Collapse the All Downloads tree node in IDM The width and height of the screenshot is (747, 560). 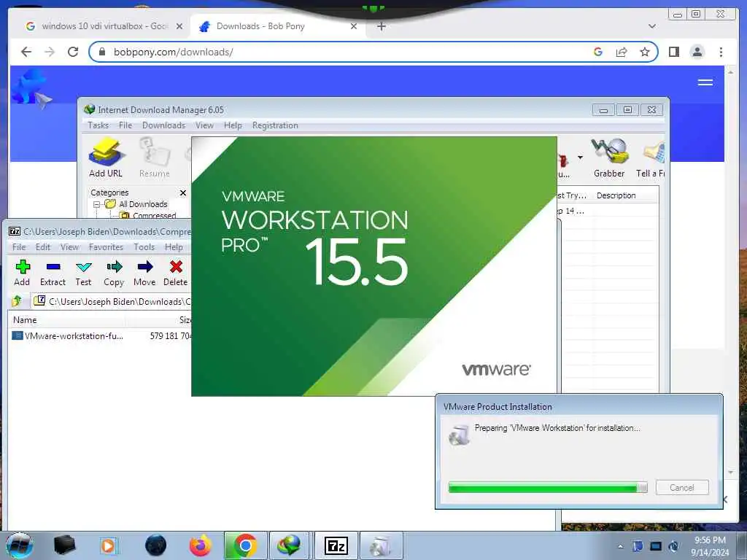[97, 204]
